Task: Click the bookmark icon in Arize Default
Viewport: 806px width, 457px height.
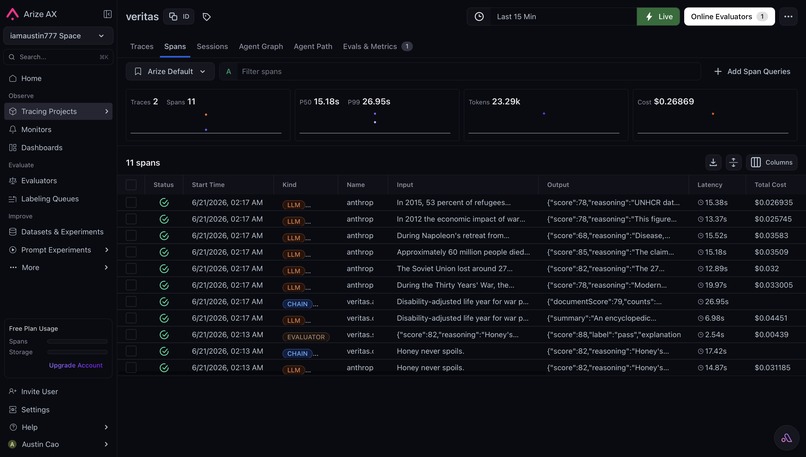Action: pyautogui.click(x=138, y=71)
